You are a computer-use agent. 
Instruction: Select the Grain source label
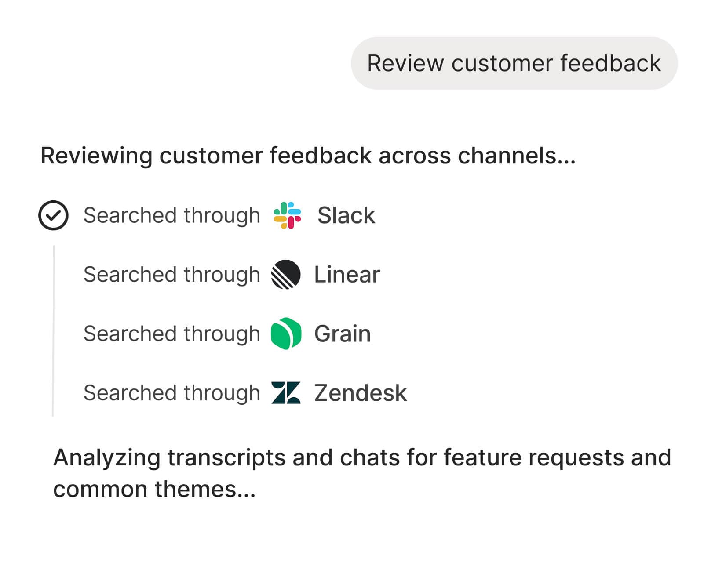(x=342, y=334)
